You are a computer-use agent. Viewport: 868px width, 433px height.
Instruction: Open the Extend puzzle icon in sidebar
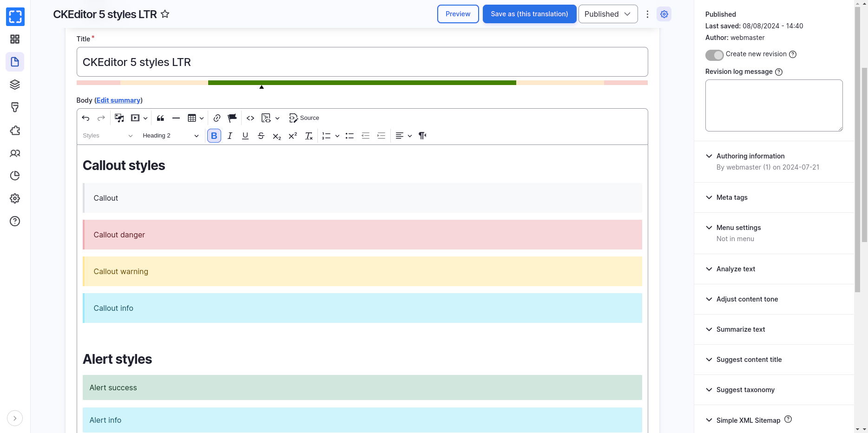coord(15,130)
